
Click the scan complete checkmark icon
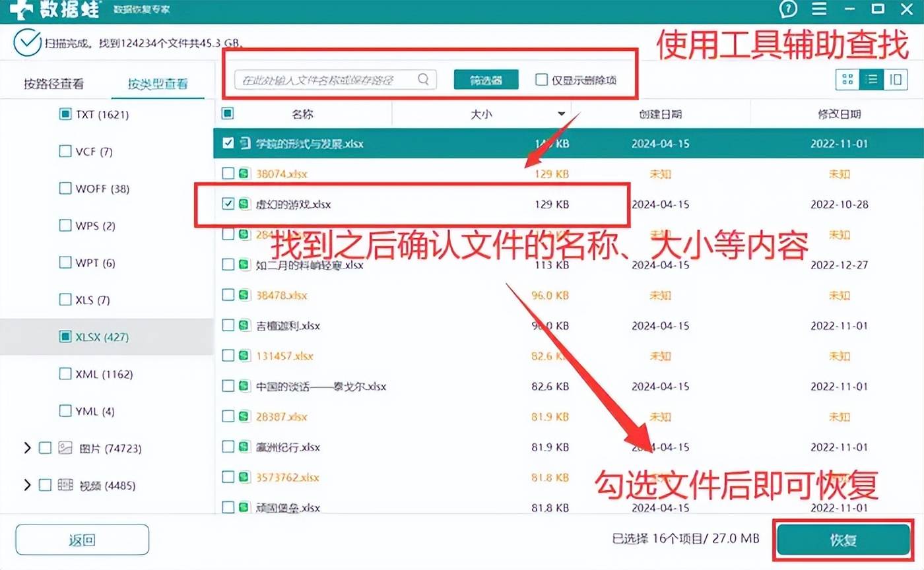click(26, 44)
